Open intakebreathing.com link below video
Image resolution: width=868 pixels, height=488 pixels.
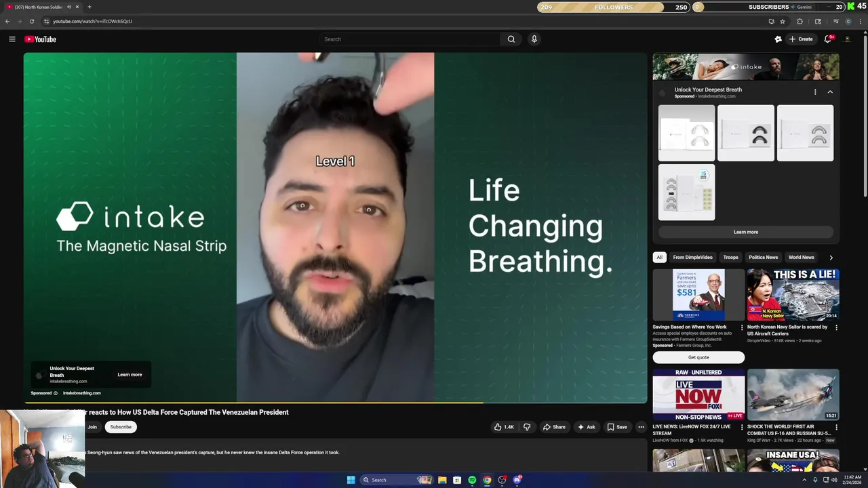(82, 393)
